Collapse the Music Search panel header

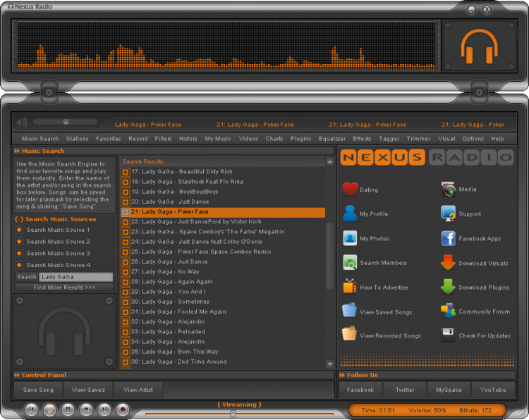click(17, 151)
